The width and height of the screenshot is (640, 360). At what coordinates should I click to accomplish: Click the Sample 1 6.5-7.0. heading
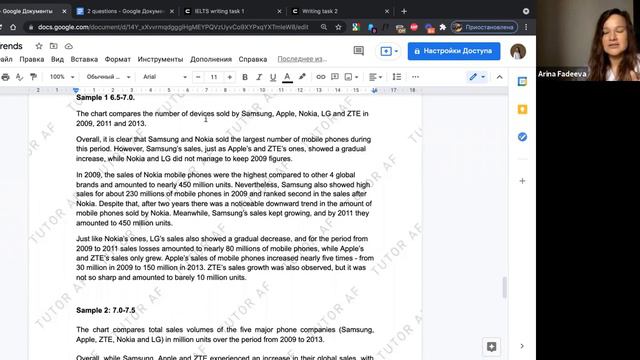coord(105,98)
